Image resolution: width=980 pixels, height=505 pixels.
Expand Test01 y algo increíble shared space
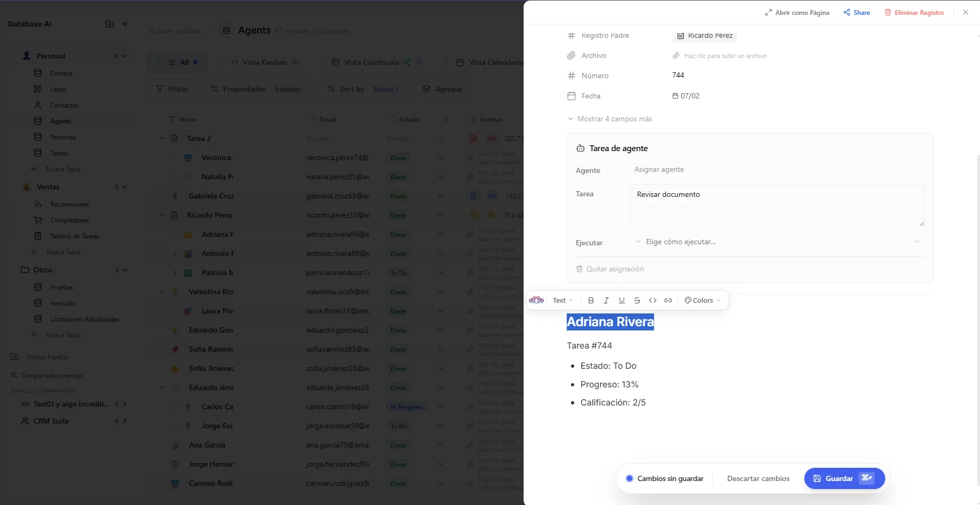click(125, 404)
